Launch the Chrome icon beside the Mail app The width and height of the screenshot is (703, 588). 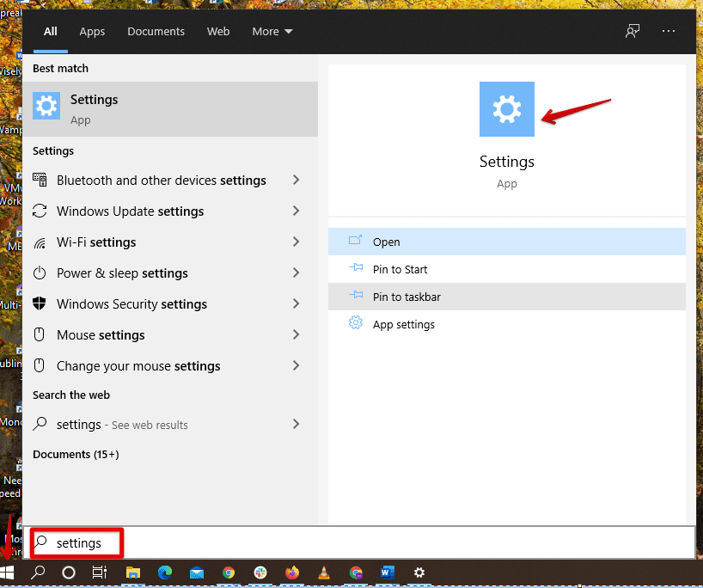[x=229, y=573]
